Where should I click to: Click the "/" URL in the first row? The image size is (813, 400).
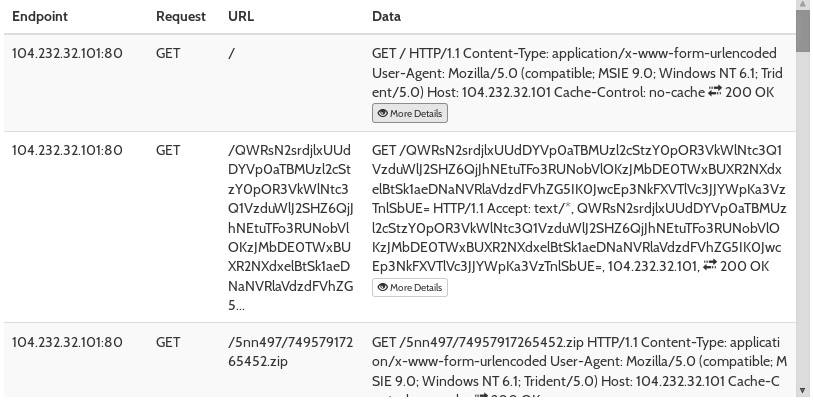[231, 54]
